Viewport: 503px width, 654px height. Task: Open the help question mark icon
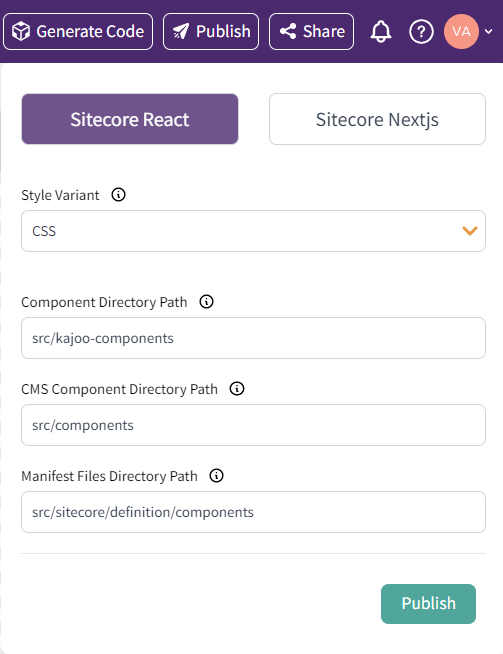click(421, 32)
